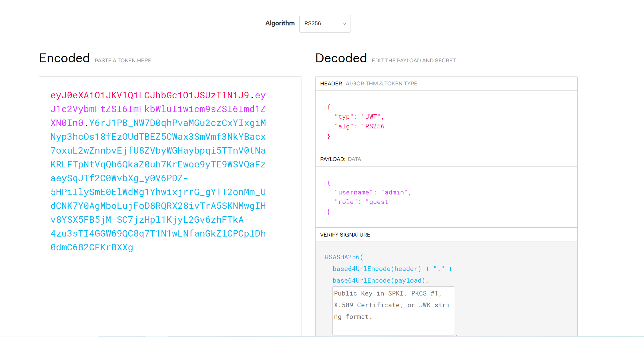Expand the RS256 algorithm selector chevron
This screenshot has height=337, width=644.
344,24
